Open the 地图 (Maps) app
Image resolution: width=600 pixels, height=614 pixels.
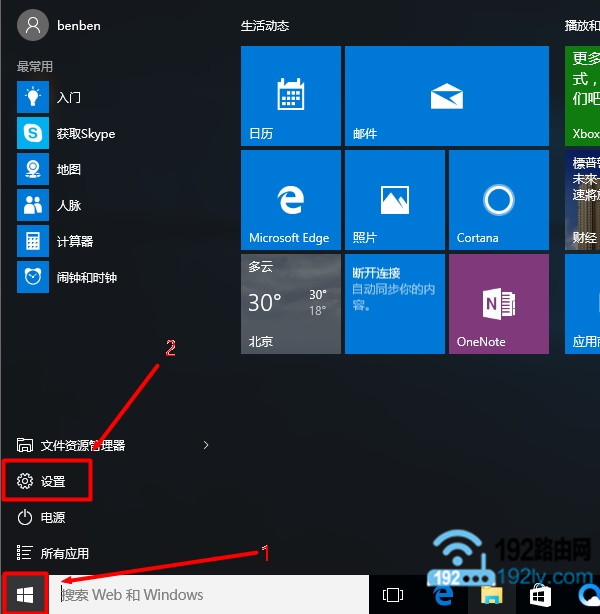(68, 170)
